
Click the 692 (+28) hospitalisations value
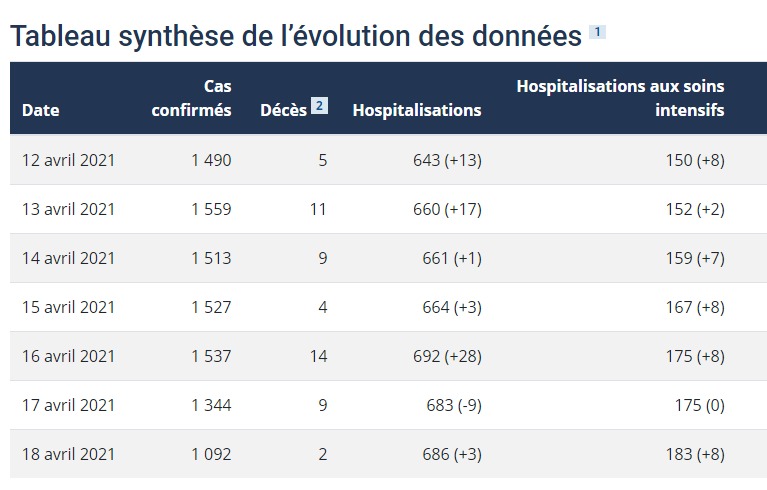tap(447, 356)
